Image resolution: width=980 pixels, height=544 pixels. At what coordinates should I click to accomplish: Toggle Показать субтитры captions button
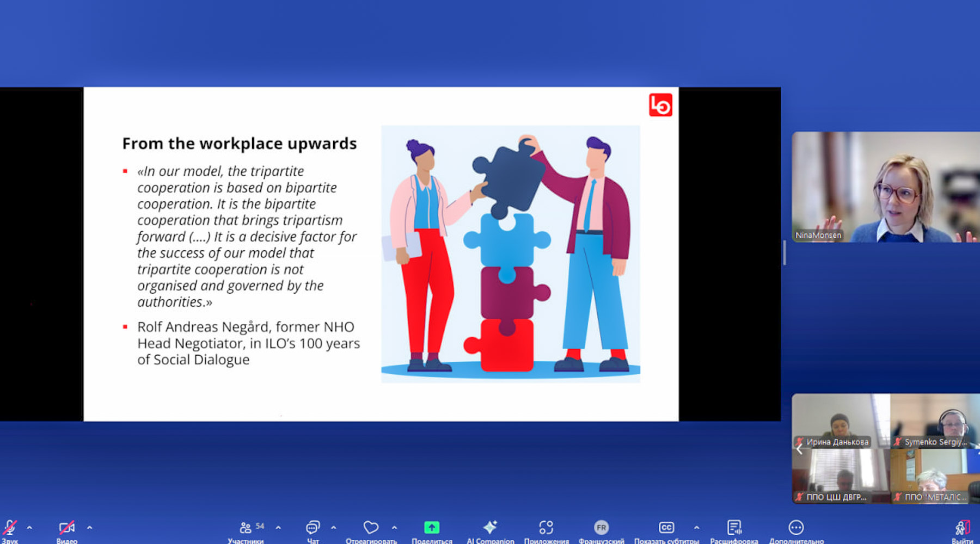click(666, 528)
